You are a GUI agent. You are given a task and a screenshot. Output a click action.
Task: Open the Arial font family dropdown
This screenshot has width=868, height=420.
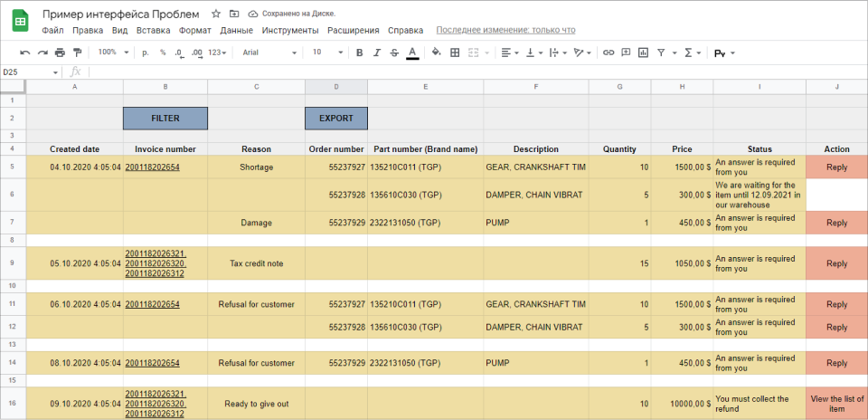[x=268, y=52]
